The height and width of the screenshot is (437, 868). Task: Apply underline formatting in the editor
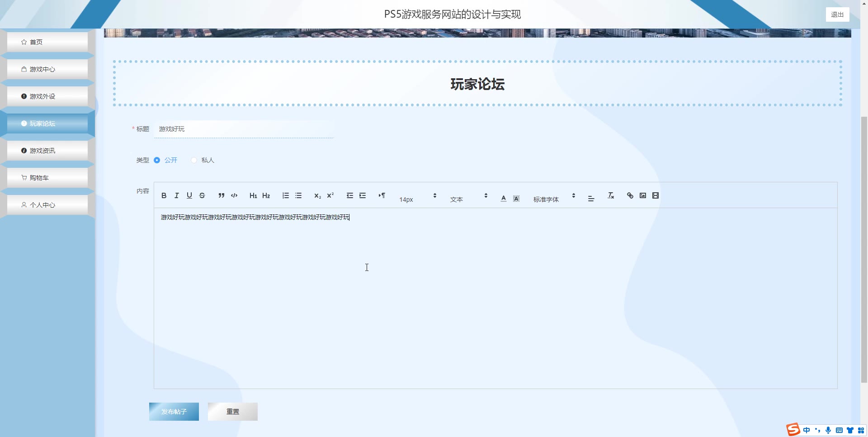click(x=189, y=195)
